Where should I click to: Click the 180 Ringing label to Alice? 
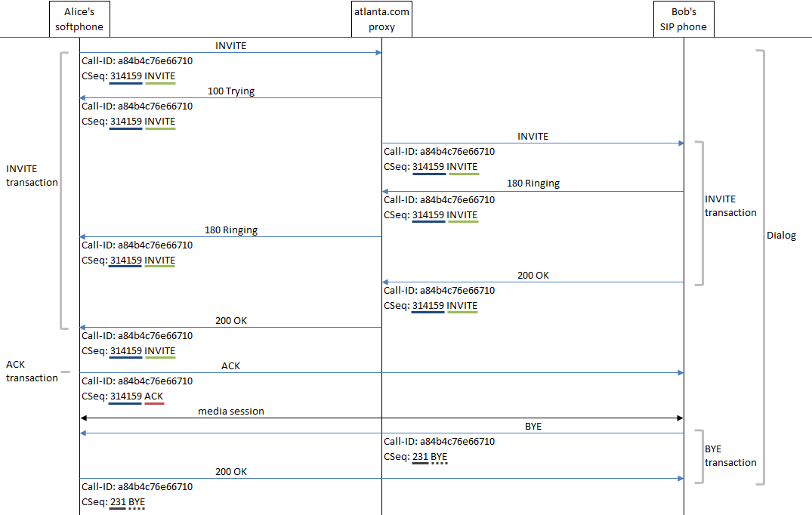[x=230, y=230]
